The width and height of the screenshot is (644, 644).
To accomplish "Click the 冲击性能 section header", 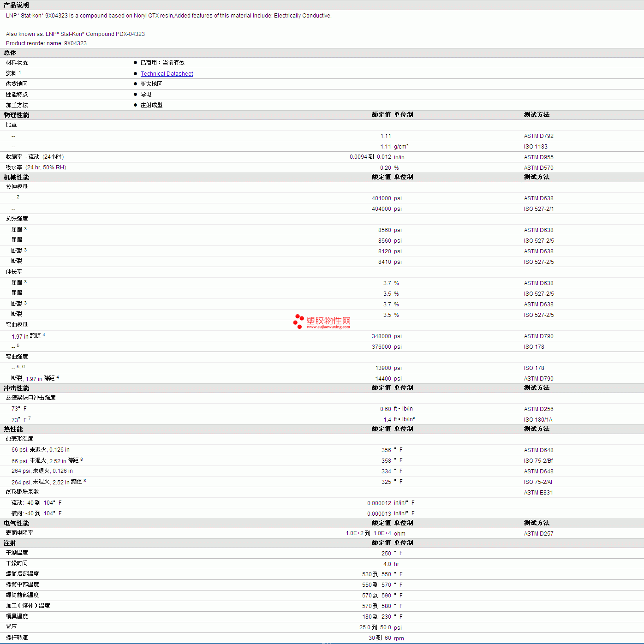I will point(16,388).
